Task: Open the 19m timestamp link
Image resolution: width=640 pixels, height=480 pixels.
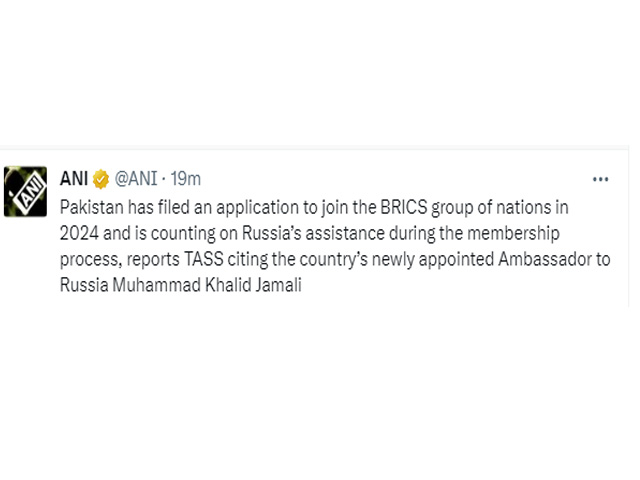Action: coord(185,179)
